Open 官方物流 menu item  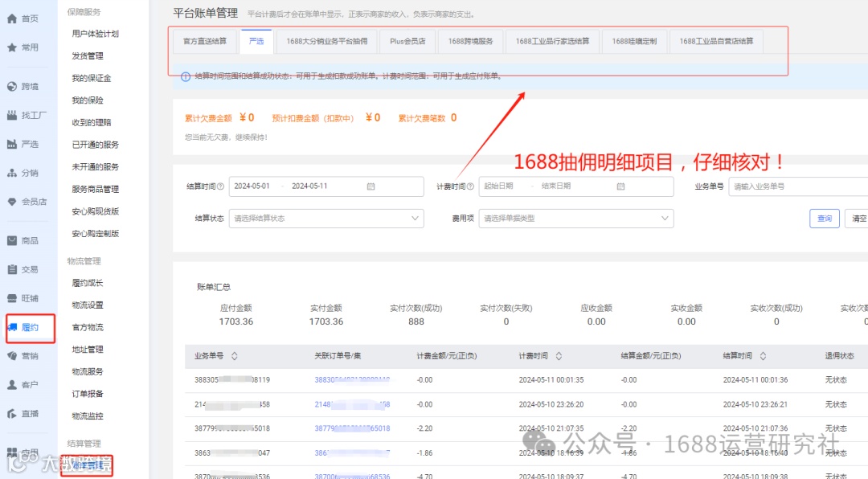[x=88, y=327]
